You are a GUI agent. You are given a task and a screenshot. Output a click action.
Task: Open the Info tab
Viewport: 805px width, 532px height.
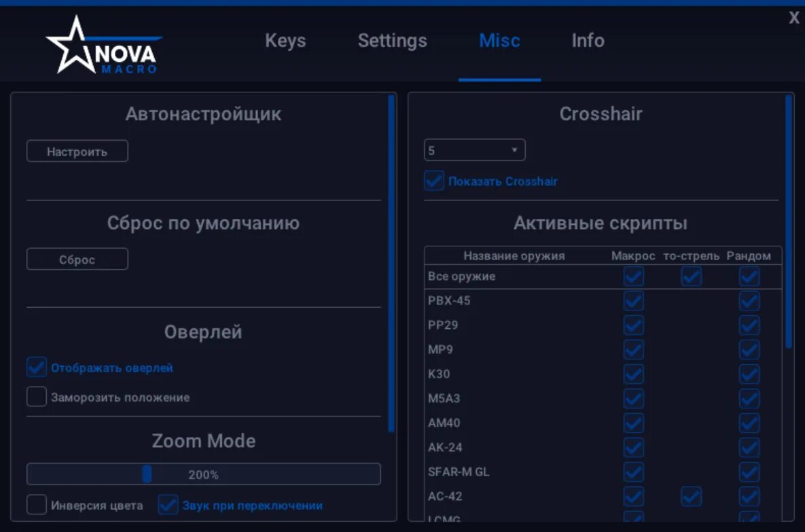tap(587, 41)
